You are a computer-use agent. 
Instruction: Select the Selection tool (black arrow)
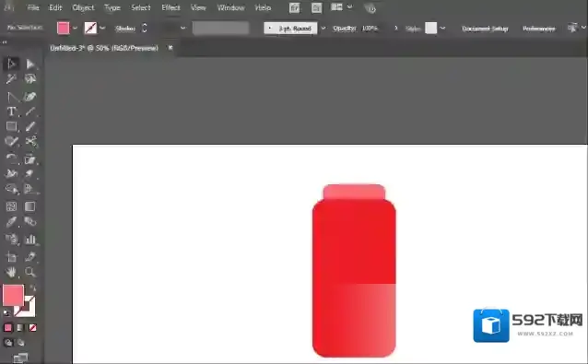pos(11,65)
